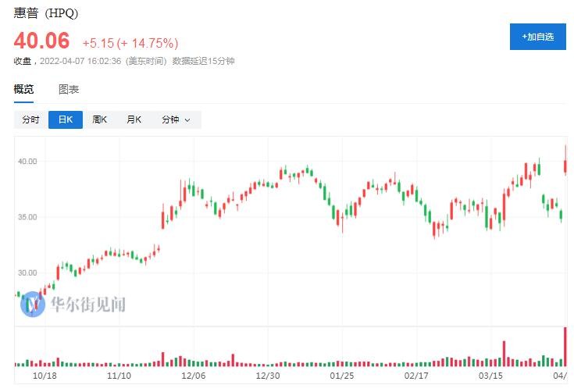Switch to 周K weekly candles

[99, 119]
